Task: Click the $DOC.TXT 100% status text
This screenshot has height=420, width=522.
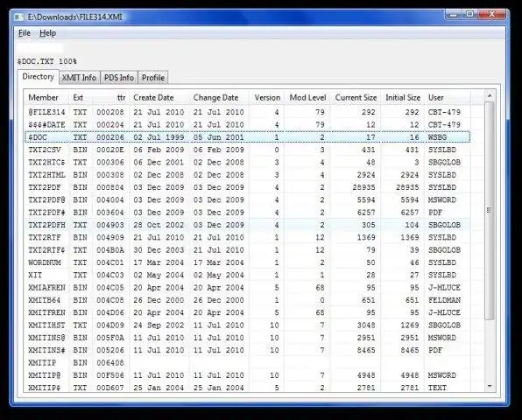Action: (47, 61)
